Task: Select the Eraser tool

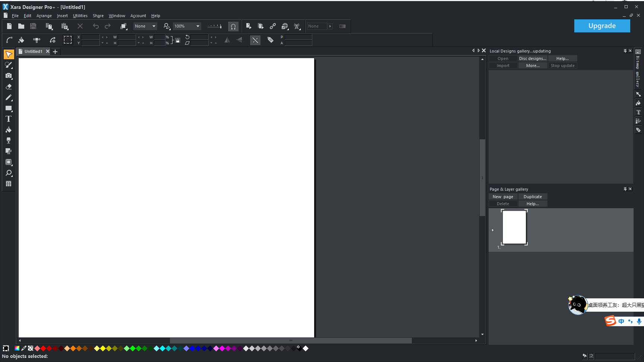Action: (9, 87)
